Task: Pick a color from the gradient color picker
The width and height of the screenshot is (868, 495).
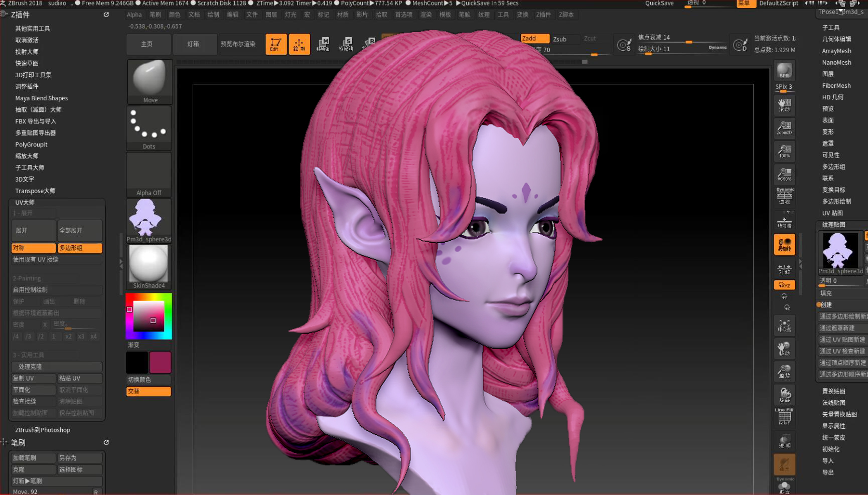Action: (148, 316)
